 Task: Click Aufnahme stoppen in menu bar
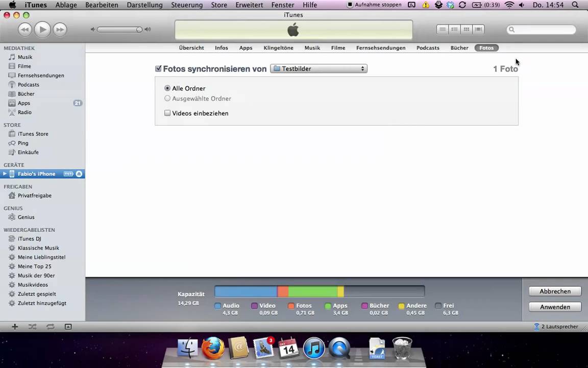374,5
